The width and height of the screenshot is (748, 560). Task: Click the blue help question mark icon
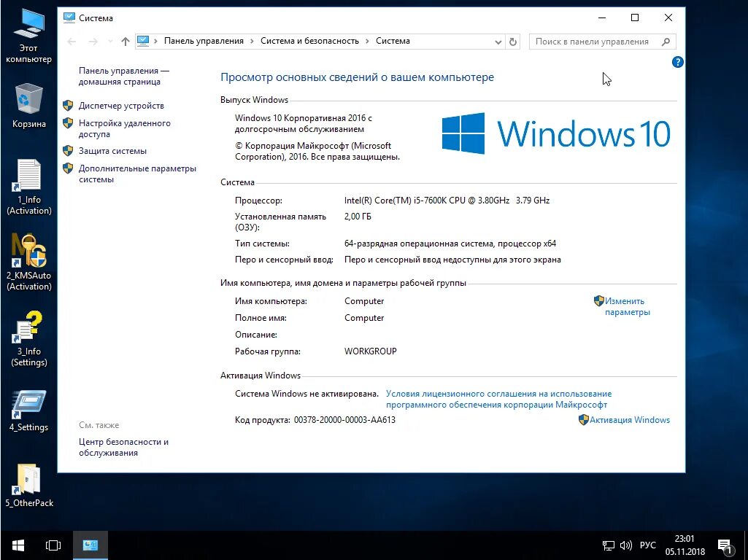click(677, 62)
